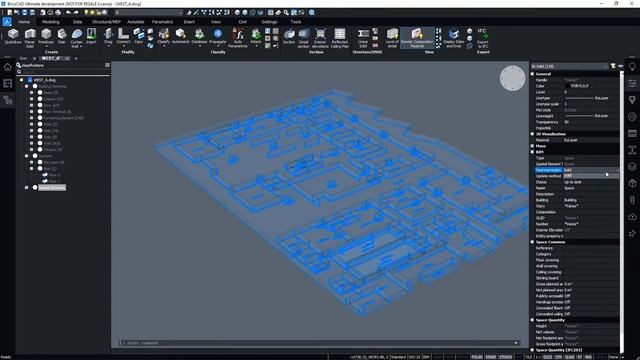Open the structure panel menu button

[x=107, y=65]
